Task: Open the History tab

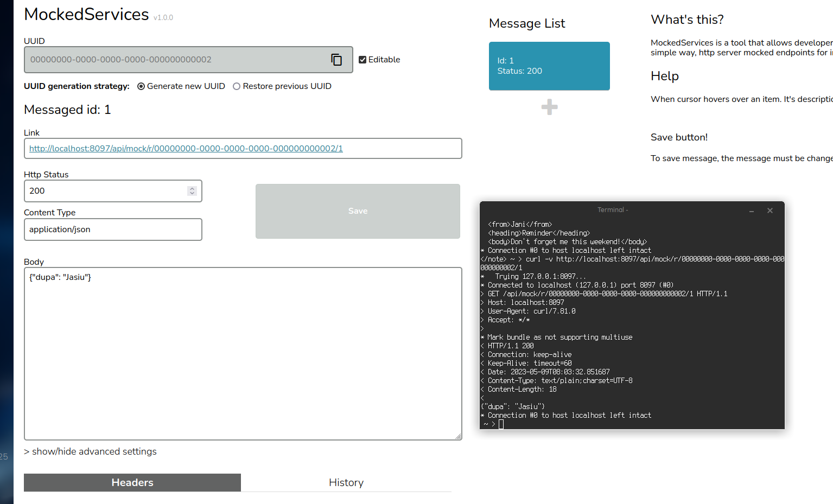Action: [x=346, y=482]
